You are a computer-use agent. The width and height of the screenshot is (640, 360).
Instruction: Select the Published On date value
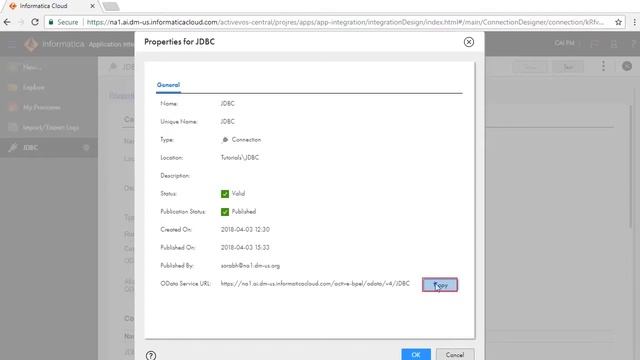(245, 247)
